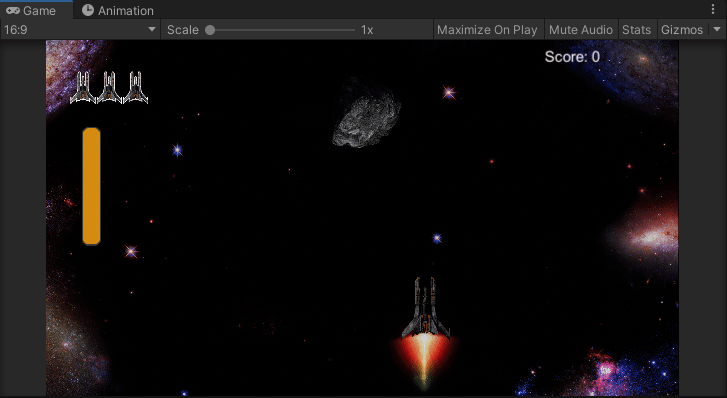Click the 1x scale value

point(367,30)
